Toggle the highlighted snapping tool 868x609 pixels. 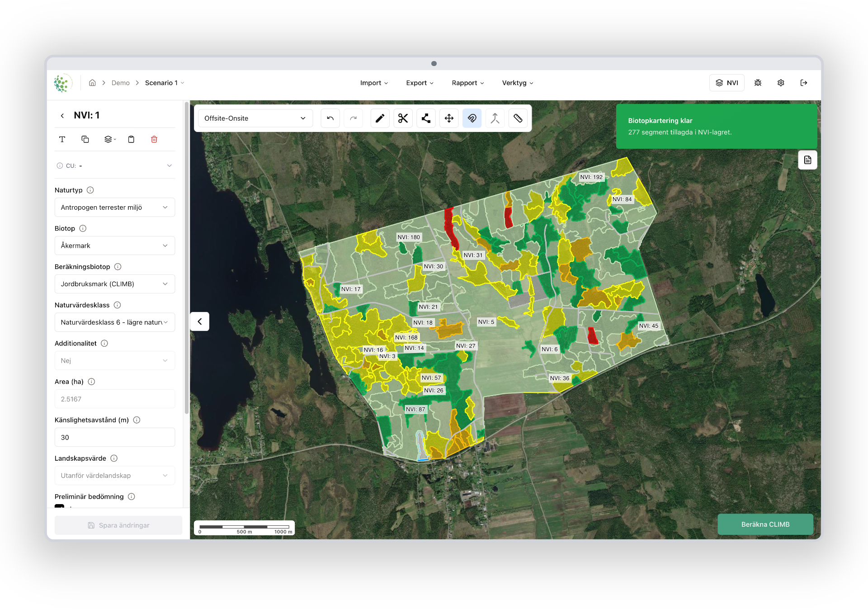point(472,118)
